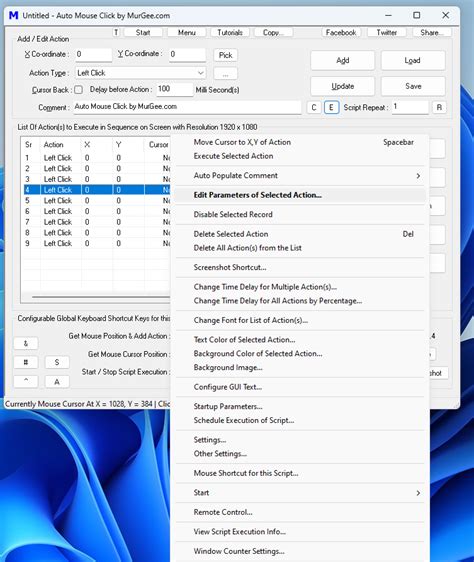The image size is (474, 562).
Task: Click the C button next to Comment field
Action: pos(314,107)
